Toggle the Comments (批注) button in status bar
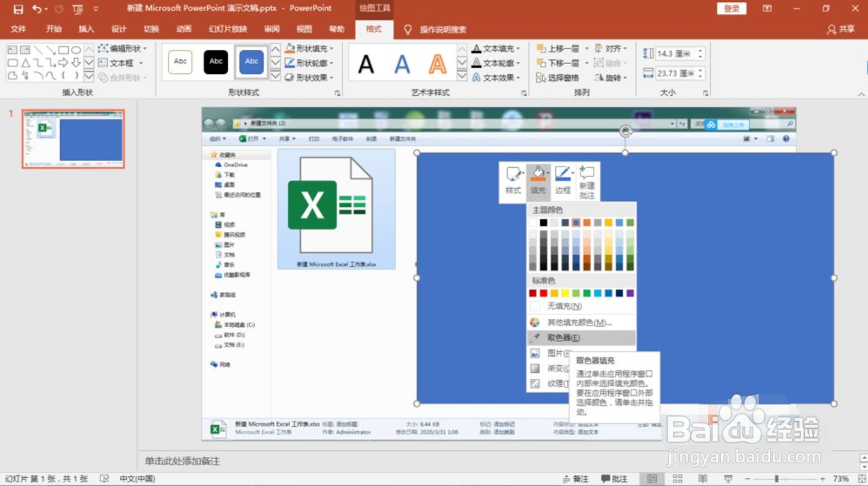868x486 pixels. pyautogui.click(x=614, y=479)
